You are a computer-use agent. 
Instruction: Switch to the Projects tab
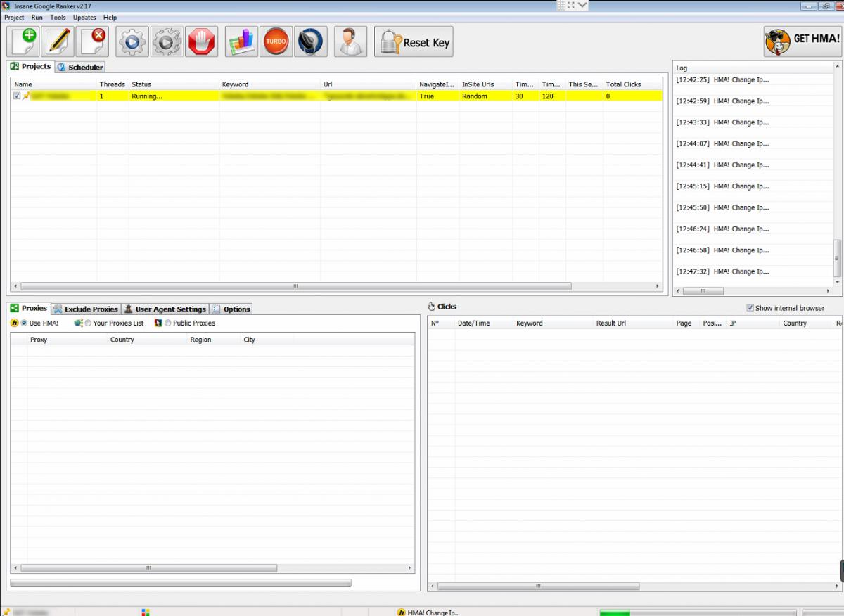click(31, 66)
